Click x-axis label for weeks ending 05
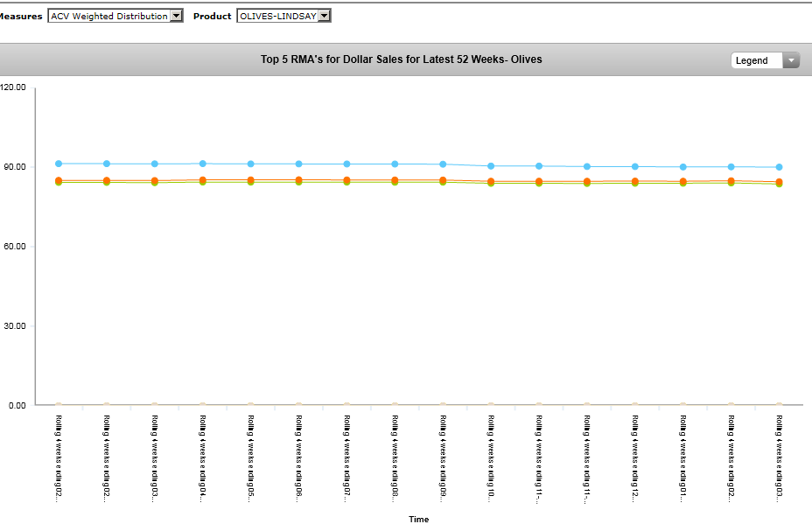Viewport: 812px width, 524px height. 251,457
